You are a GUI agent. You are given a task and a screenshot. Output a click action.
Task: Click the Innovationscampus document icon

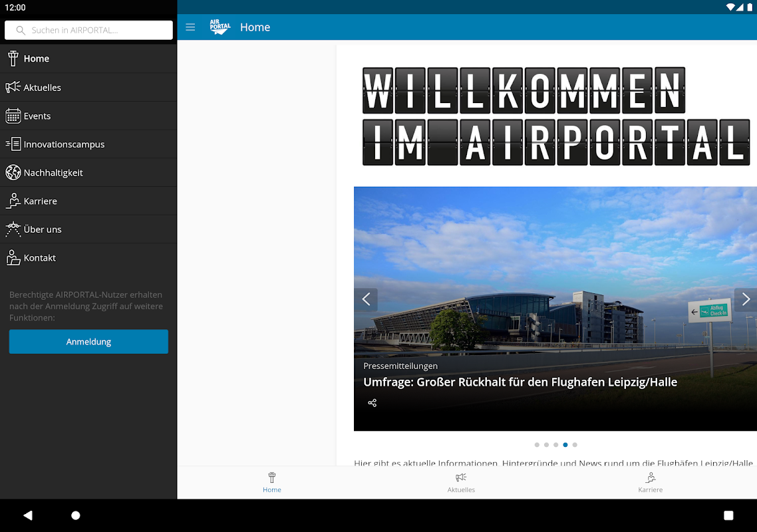coord(13,144)
